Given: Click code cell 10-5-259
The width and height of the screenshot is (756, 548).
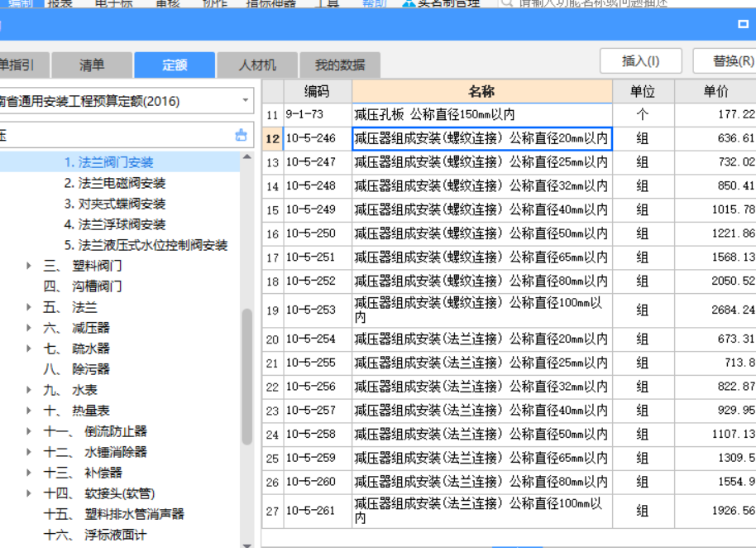Looking at the screenshot, I should coord(318,458).
